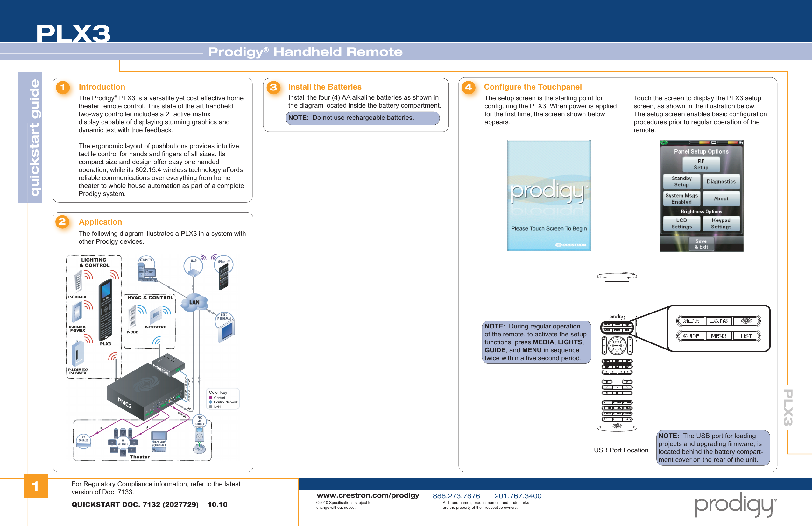The width and height of the screenshot is (812, 526).
Task: Click the iPhone icon in the diagram
Action: 224,272
